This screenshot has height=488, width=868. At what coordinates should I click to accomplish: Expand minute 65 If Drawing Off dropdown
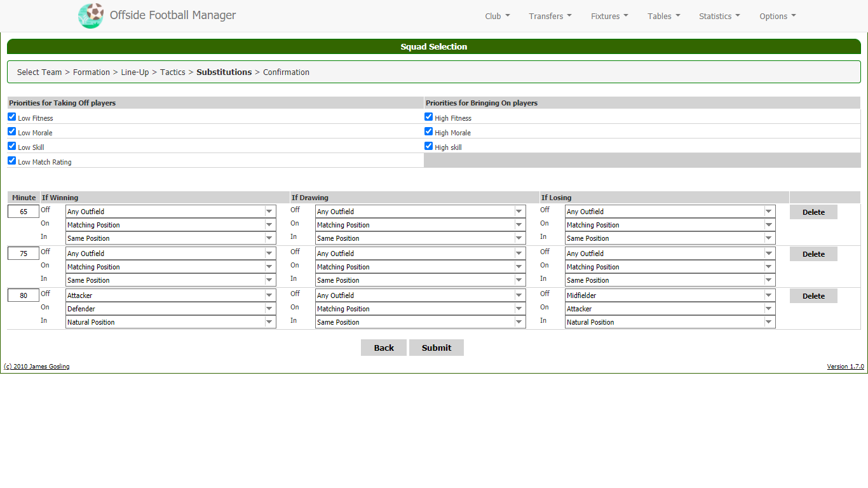(420, 212)
